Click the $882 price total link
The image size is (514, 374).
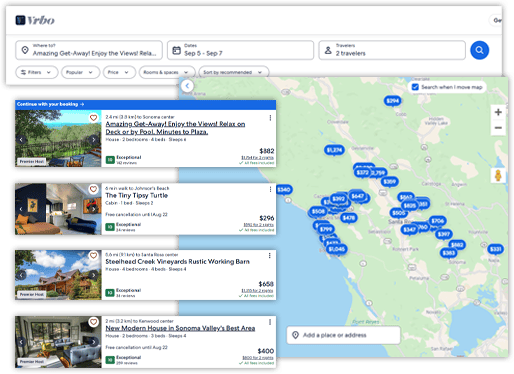[257, 158]
